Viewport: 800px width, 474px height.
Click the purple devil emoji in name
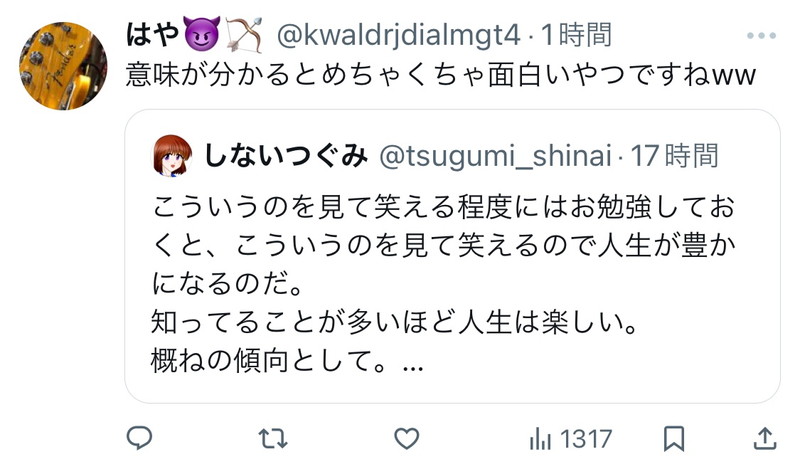201,34
